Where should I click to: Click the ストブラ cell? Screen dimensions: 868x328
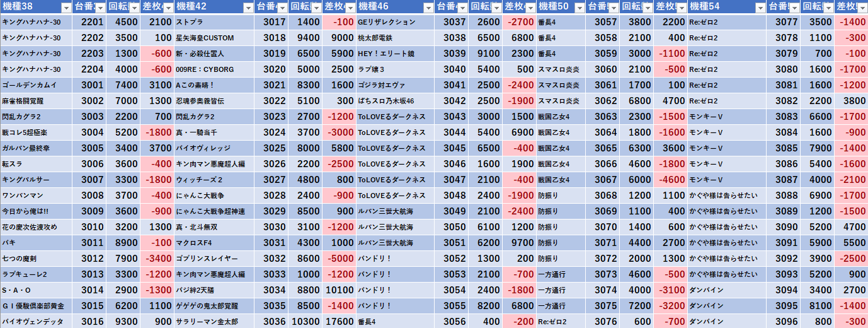click(x=214, y=21)
